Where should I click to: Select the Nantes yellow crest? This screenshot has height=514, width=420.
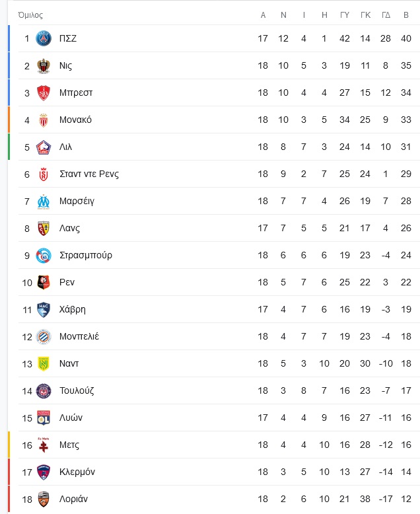[43, 363]
